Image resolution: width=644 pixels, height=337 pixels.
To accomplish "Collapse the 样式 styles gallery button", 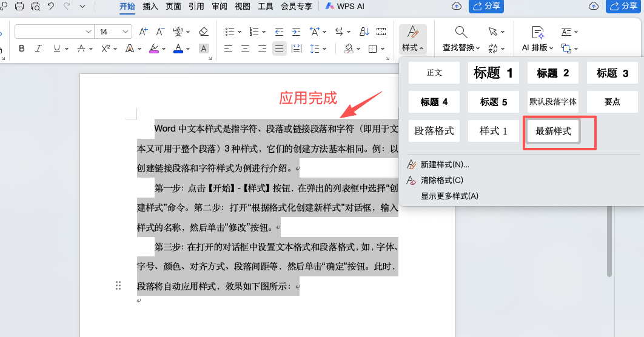I will pos(413,39).
